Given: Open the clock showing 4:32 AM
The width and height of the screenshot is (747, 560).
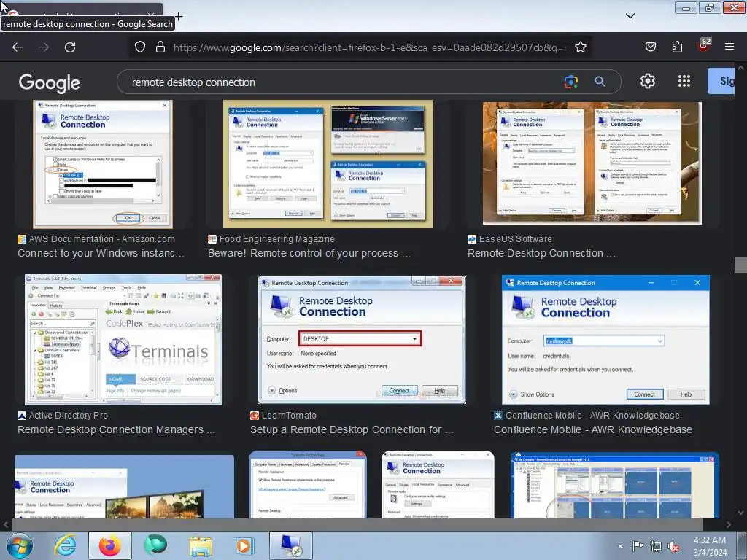Looking at the screenshot, I should pos(710,546).
